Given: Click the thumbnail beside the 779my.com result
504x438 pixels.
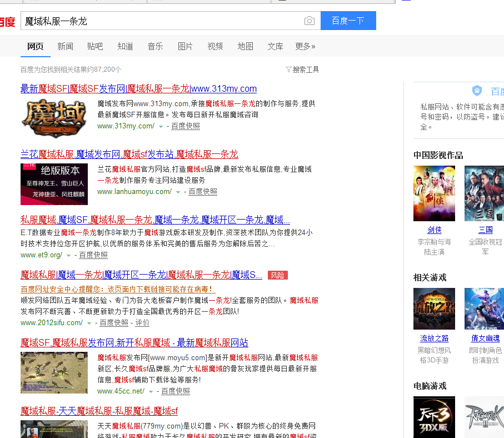Looking at the screenshot, I should coord(54,429).
